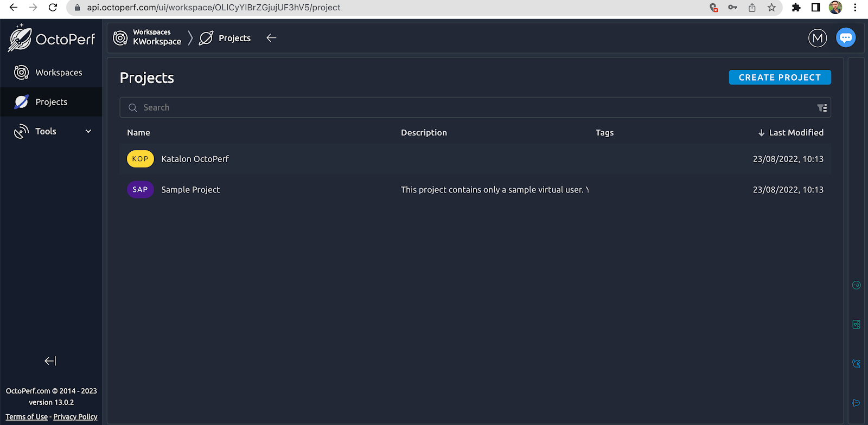Screen dimensions: 868x425
Task: Click the purple SAP project badge
Action: [141, 190]
